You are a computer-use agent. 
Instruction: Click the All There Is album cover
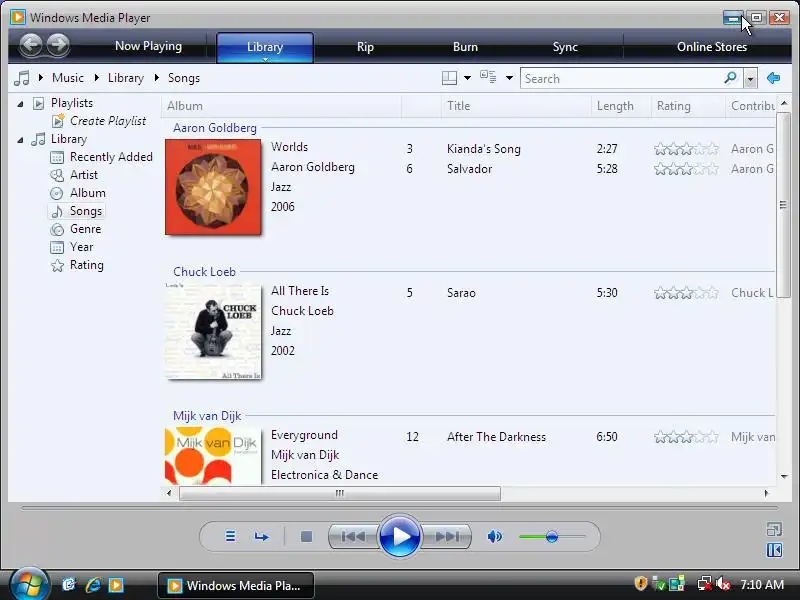pos(213,331)
